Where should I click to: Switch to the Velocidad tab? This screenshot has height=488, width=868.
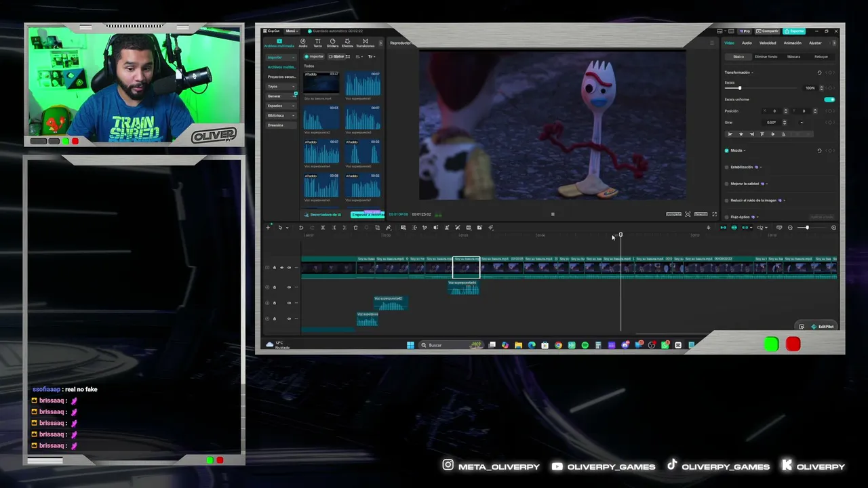pos(768,43)
